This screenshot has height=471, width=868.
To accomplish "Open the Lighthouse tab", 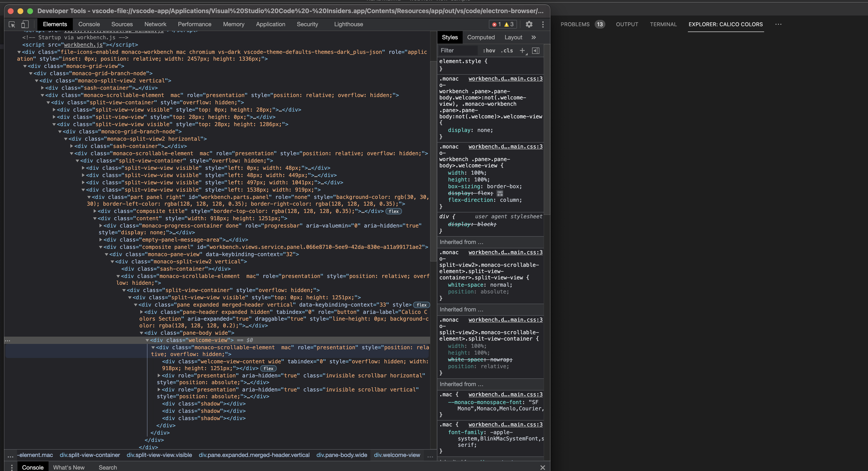I will tap(348, 24).
